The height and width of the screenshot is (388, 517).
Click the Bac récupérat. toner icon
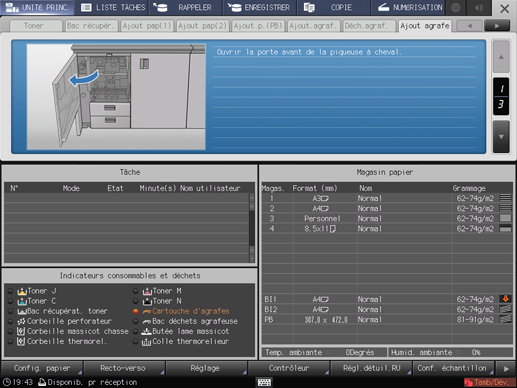coord(22,311)
